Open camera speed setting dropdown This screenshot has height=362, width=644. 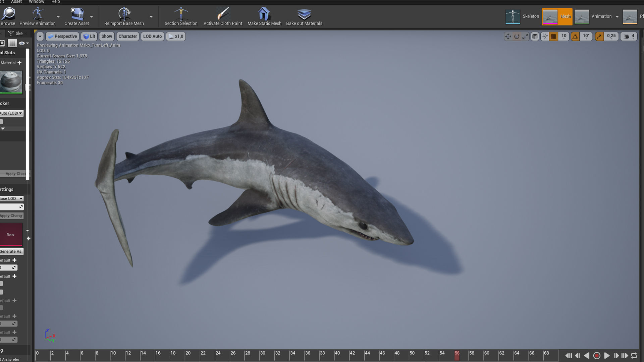(x=629, y=37)
